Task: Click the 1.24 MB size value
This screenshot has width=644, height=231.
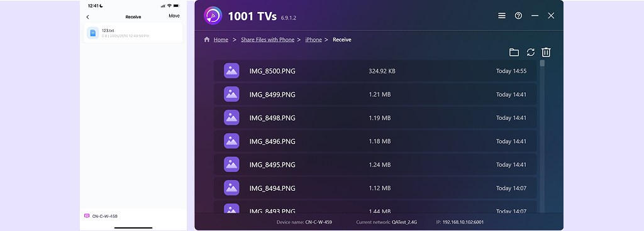Action: point(379,164)
